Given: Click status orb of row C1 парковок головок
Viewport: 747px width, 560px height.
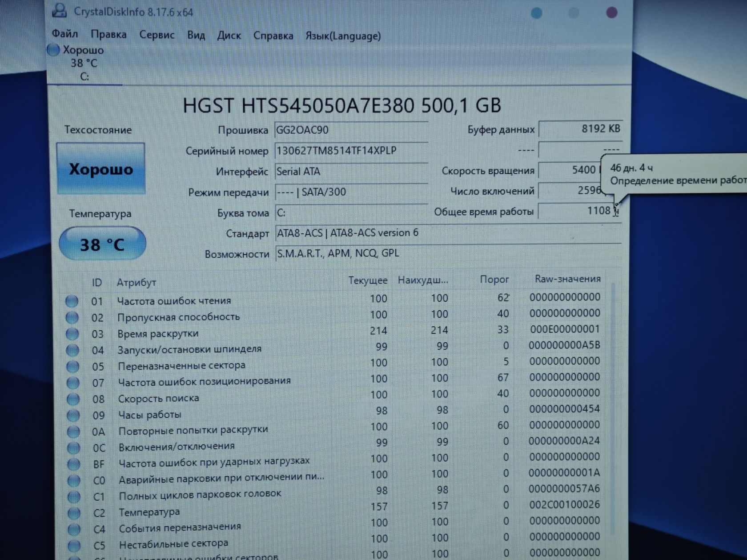Looking at the screenshot, I should coord(74,497).
